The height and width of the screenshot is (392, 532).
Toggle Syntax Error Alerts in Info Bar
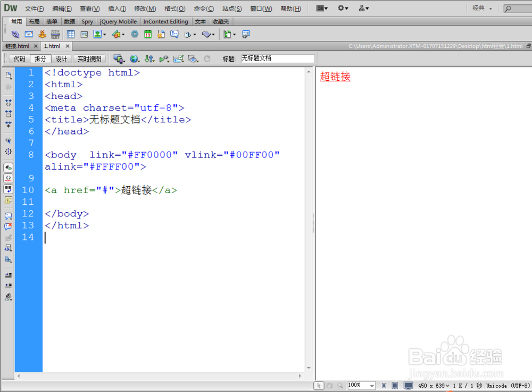(x=8, y=200)
